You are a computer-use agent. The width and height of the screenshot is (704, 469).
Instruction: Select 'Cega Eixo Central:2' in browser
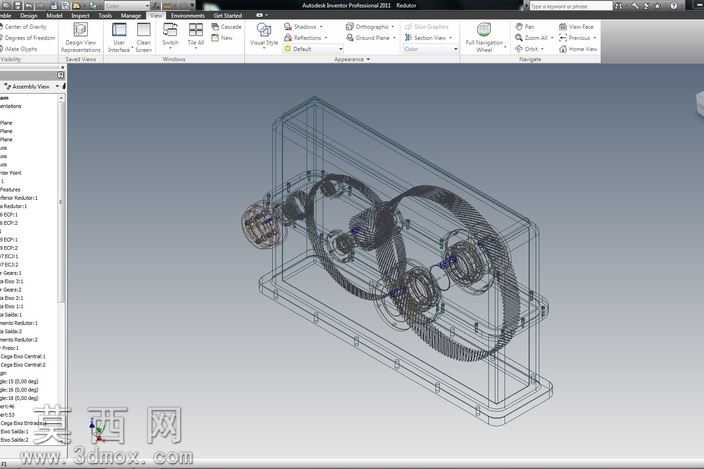click(23, 365)
